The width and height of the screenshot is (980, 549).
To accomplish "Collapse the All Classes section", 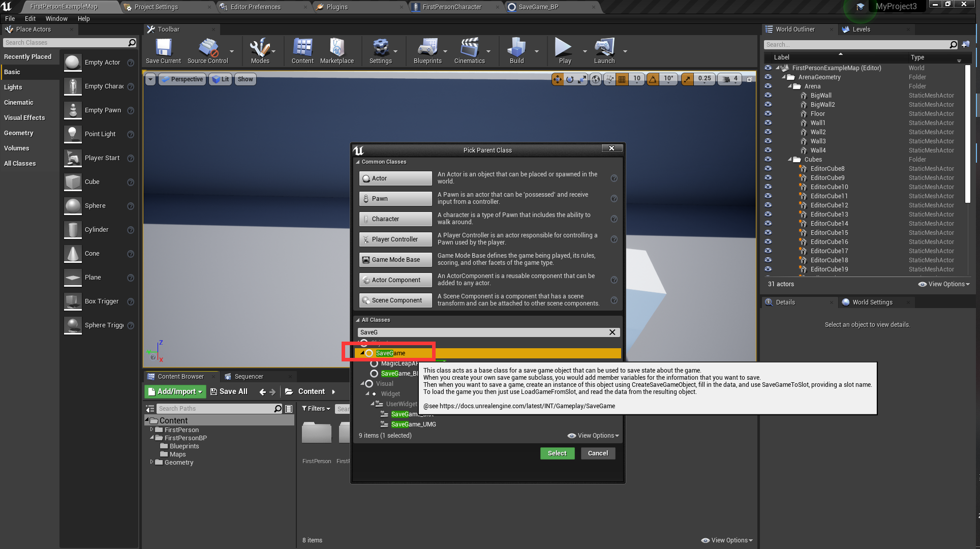I will tap(357, 320).
